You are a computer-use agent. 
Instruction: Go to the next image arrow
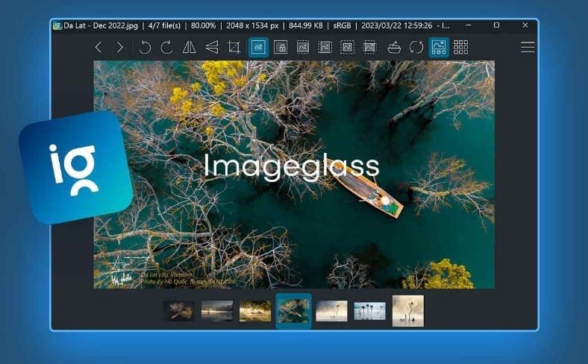[119, 47]
